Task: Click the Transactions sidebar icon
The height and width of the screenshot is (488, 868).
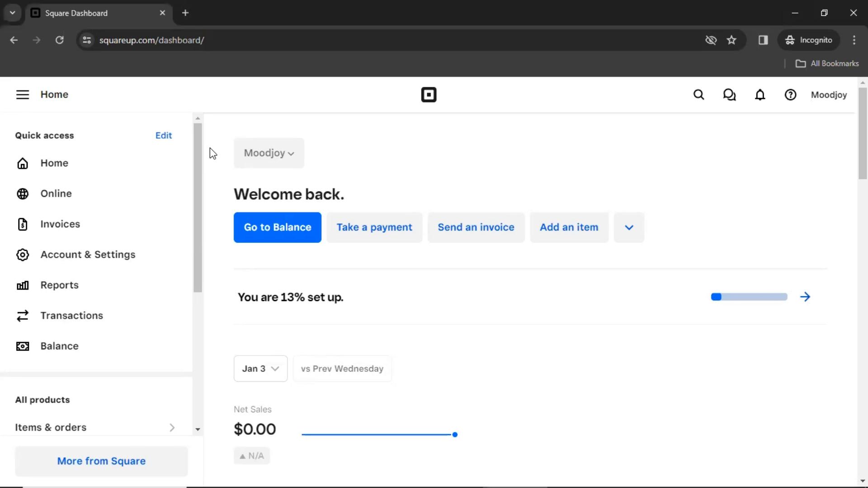Action: pos(22,315)
